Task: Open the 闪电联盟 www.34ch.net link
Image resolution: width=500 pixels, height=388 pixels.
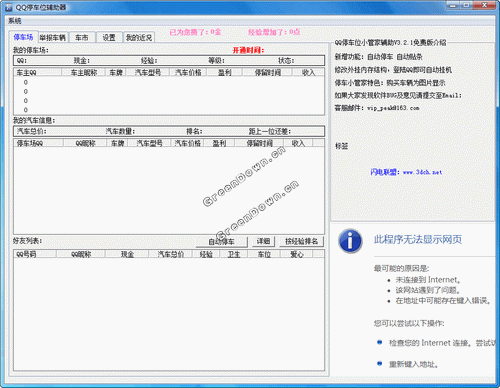Action: click(x=406, y=172)
